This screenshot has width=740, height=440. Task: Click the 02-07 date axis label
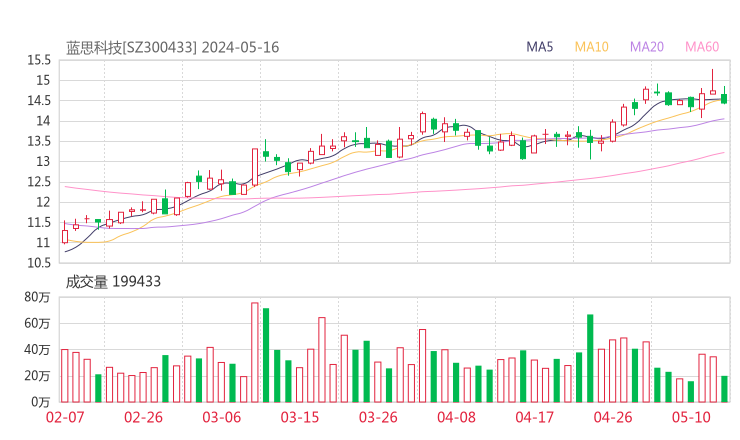tap(65, 417)
